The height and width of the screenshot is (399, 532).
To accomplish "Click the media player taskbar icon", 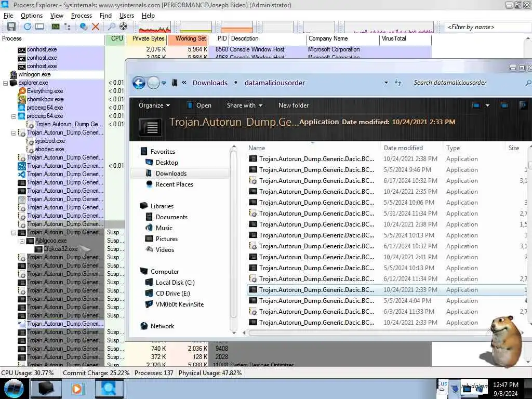I will pos(77,389).
